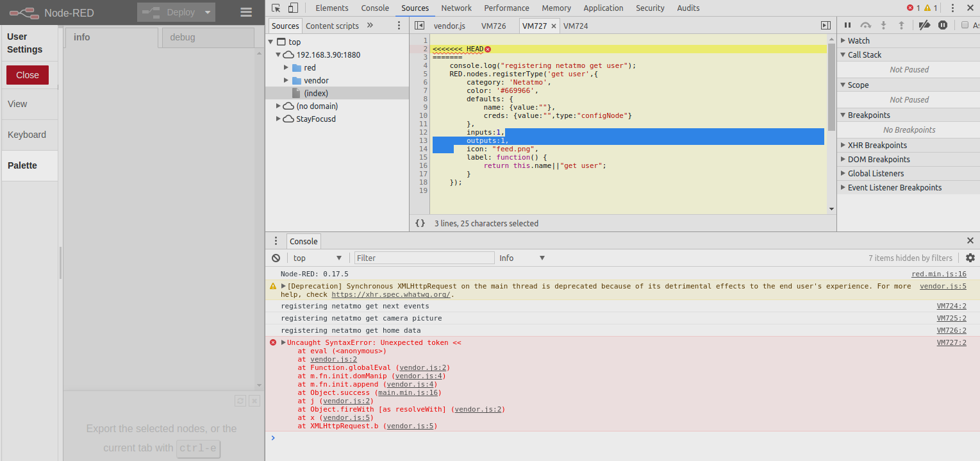Collapse the 192.168.3.90:1880 tree node
Viewport: 980px width, 461px height.
[x=278, y=54]
